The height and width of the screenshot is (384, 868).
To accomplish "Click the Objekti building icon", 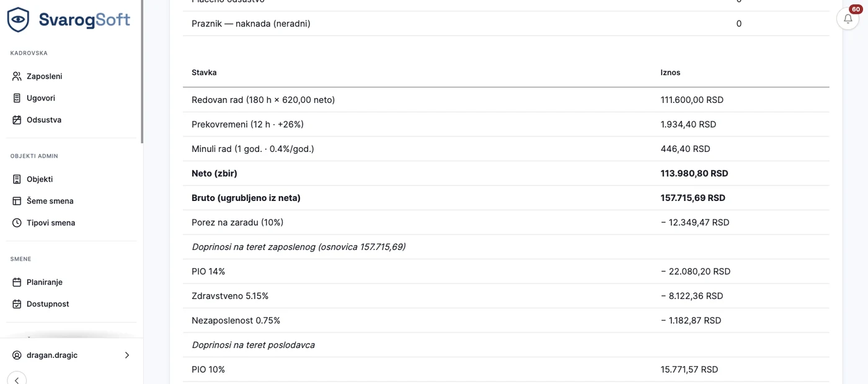I will coord(17,179).
